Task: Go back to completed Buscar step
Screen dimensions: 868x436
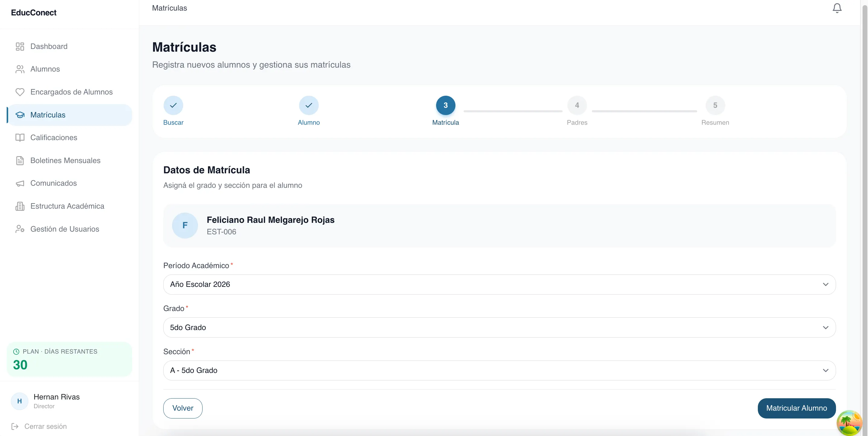Action: pos(173,106)
